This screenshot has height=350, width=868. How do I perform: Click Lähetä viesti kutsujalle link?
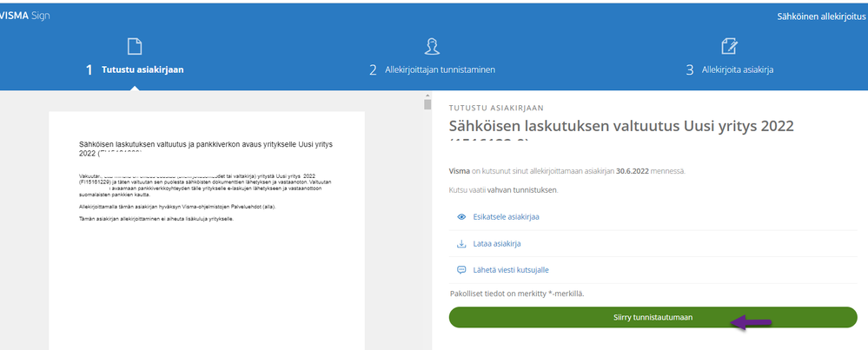click(x=511, y=270)
